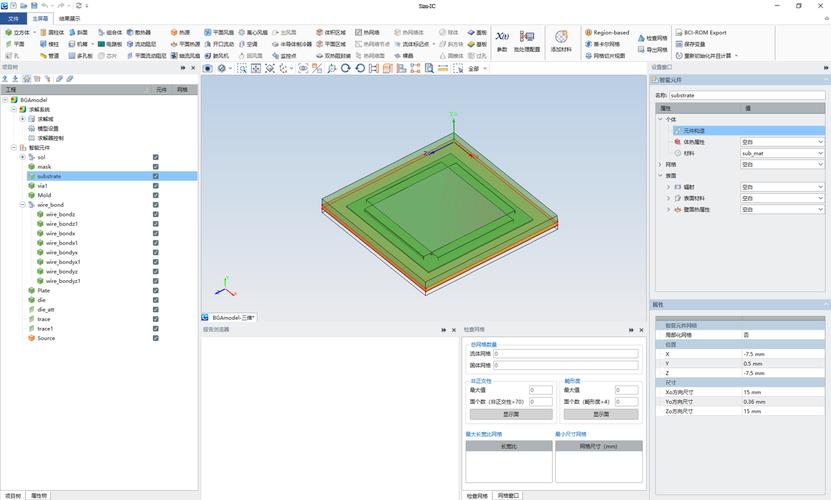This screenshot has width=831, height=500.
Task: Click the 长宽比 column header
Action: tap(509, 446)
